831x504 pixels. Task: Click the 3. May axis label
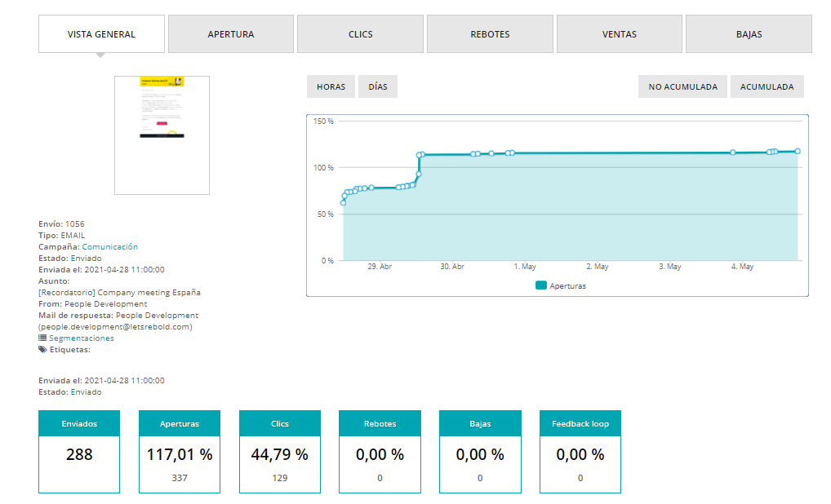click(x=670, y=267)
